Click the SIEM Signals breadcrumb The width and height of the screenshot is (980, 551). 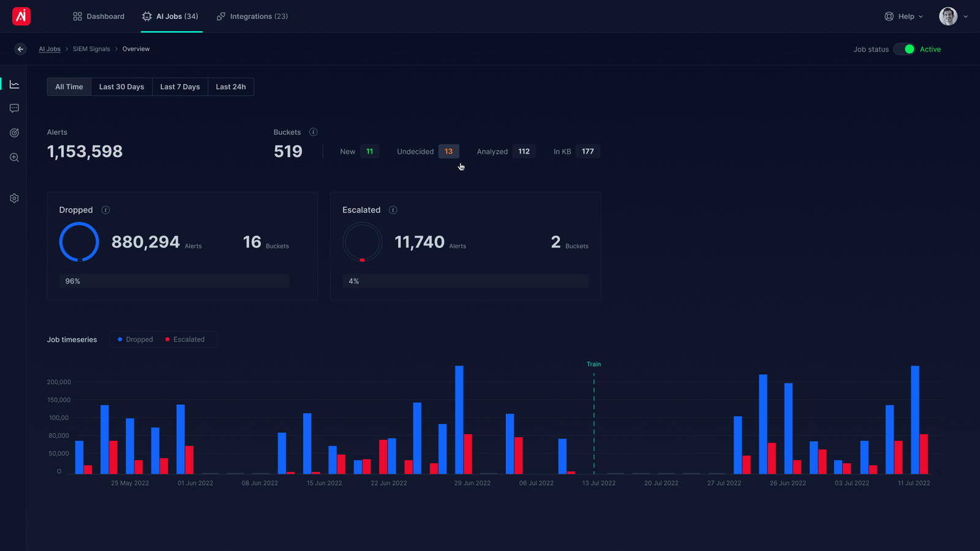point(91,48)
